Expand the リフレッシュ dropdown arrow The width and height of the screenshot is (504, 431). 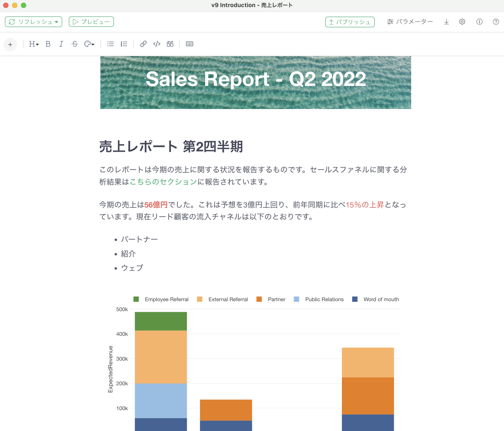click(x=57, y=22)
